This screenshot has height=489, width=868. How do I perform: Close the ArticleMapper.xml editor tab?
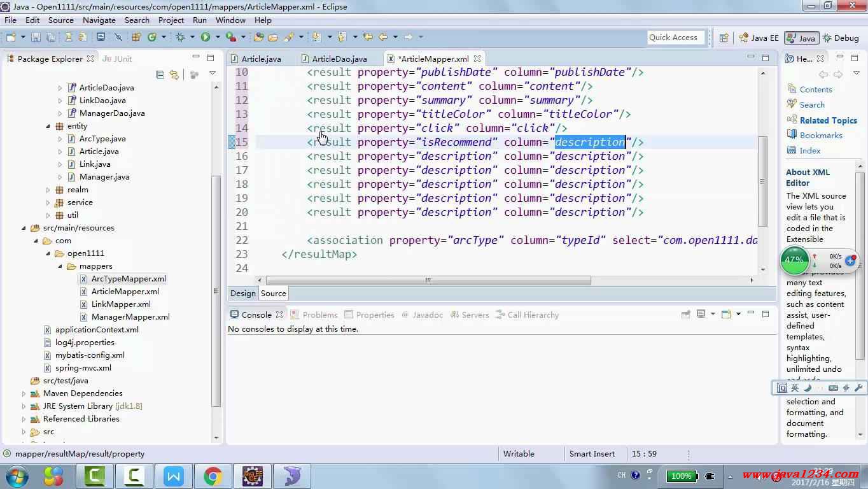[x=477, y=59]
